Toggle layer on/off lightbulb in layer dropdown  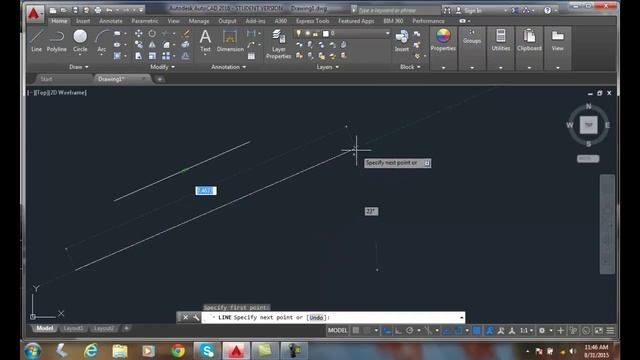click(299, 33)
